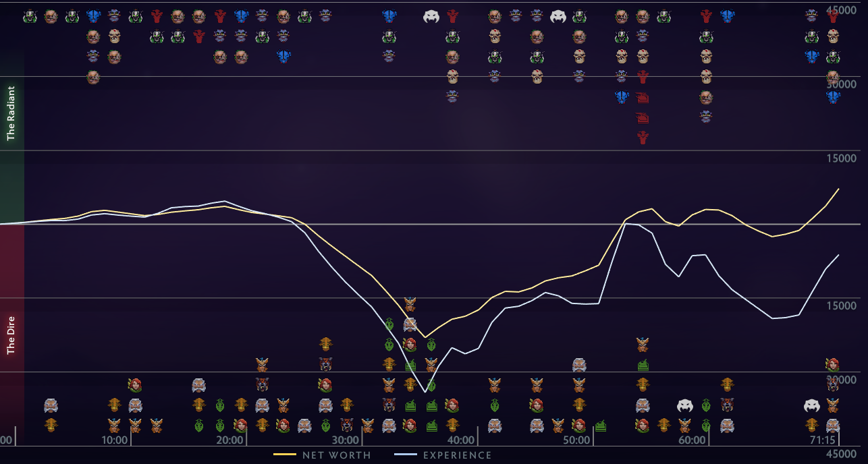This screenshot has width=868, height=464.
Task: Select the pale skull hero icon before 10:00
Action: pyautogui.click(x=114, y=36)
